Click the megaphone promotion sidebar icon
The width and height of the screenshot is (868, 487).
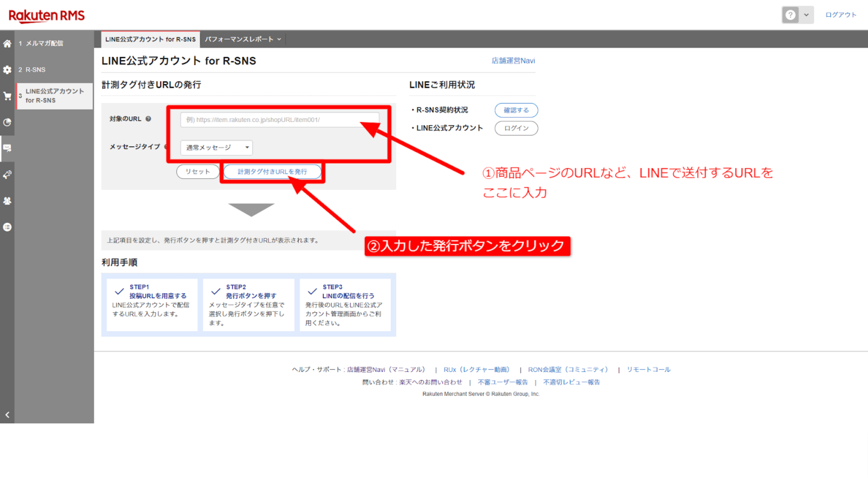click(7, 174)
